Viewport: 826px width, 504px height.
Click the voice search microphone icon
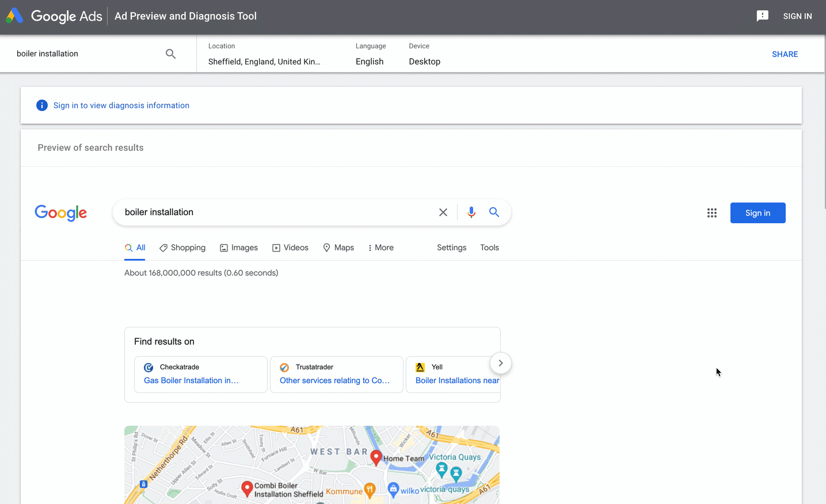point(471,212)
